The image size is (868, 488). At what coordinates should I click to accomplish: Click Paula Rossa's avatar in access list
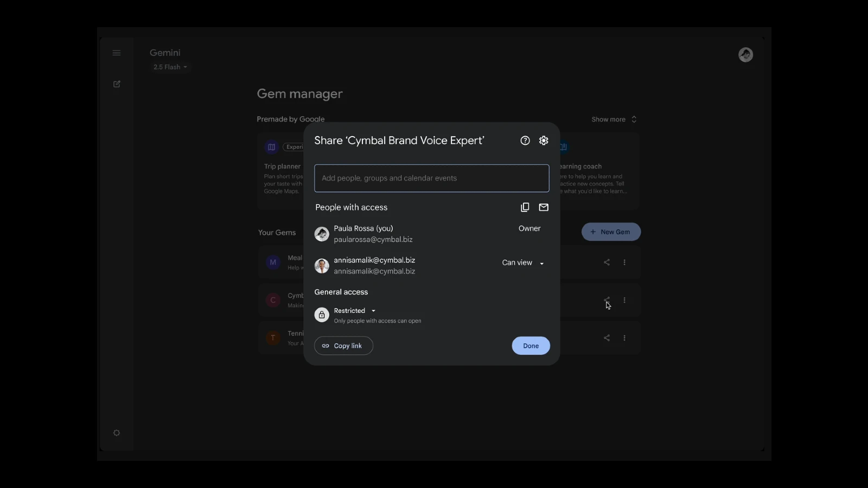click(x=322, y=234)
